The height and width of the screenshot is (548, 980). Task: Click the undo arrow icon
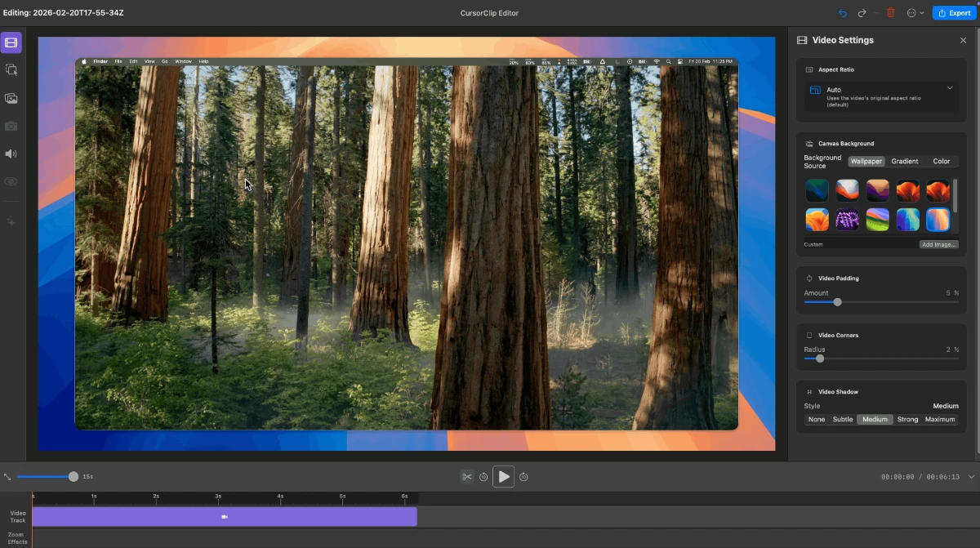(x=843, y=13)
